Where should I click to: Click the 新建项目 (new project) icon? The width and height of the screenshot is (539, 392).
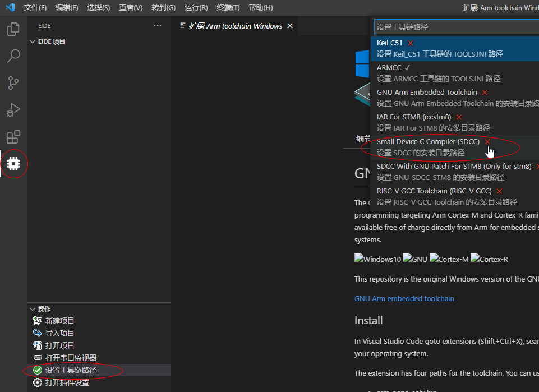38,320
